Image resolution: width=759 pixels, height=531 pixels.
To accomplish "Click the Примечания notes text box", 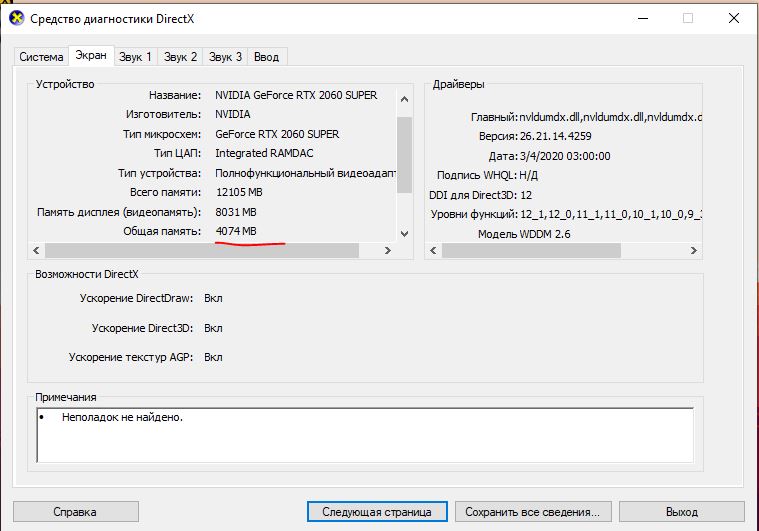I will coord(365,435).
